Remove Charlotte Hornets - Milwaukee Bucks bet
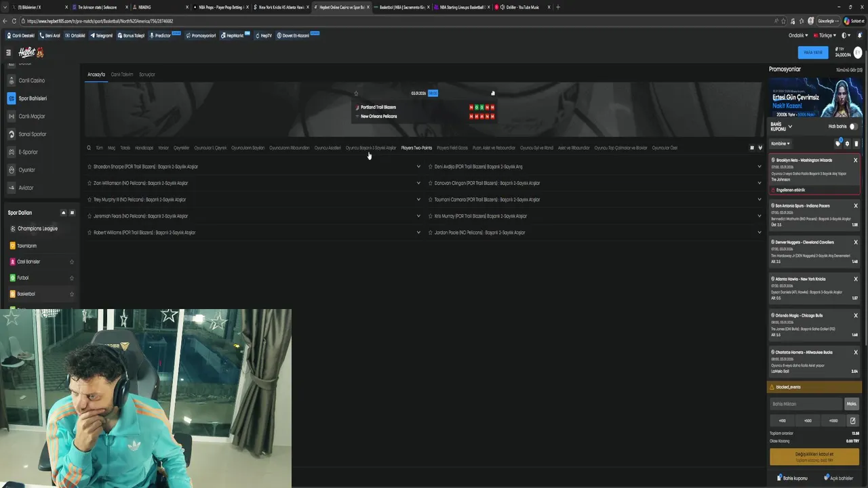 [x=855, y=352]
